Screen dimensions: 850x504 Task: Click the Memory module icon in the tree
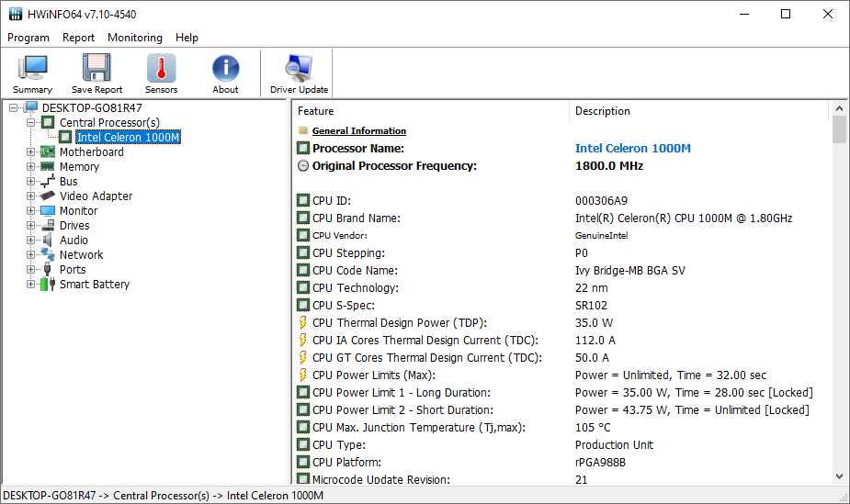tap(48, 166)
